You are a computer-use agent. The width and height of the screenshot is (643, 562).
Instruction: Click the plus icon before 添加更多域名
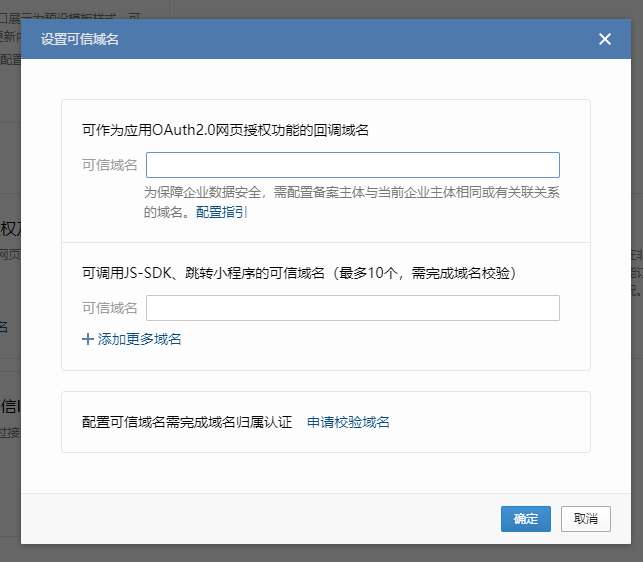[x=87, y=339]
